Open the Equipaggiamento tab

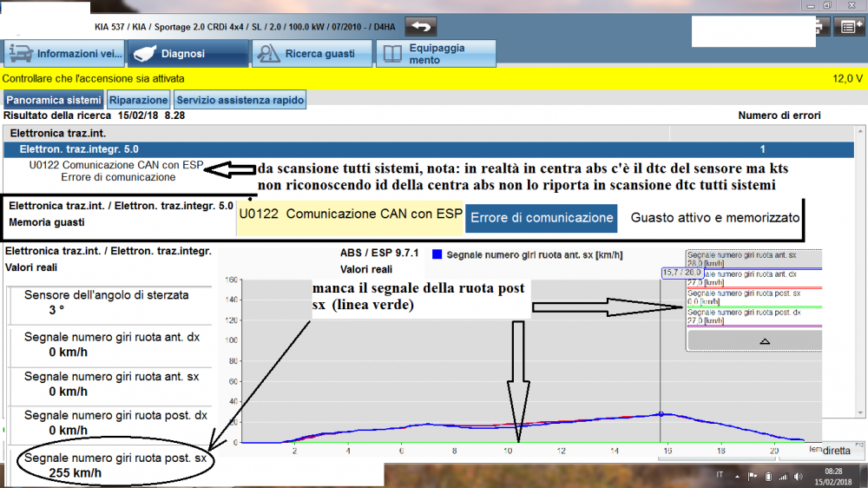(x=437, y=54)
